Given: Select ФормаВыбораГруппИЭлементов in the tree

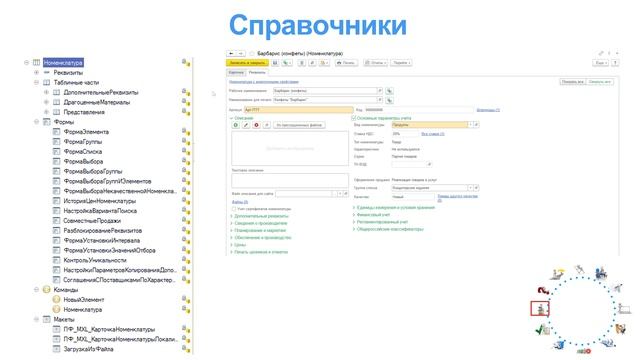Looking at the screenshot, I should pos(107,181).
